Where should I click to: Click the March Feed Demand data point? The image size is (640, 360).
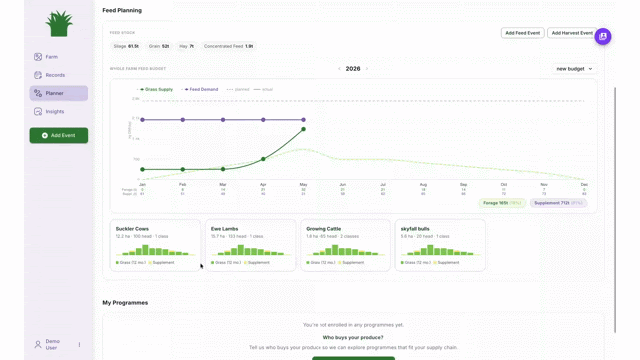223,120
